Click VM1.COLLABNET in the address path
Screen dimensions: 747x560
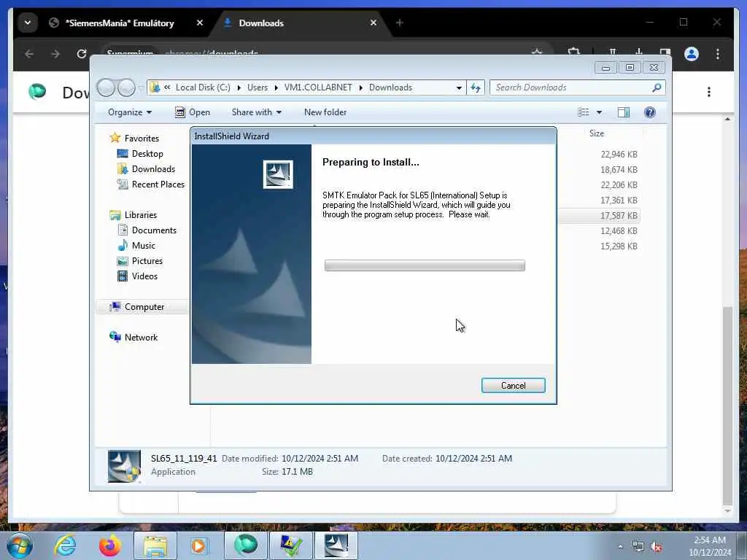tap(318, 87)
